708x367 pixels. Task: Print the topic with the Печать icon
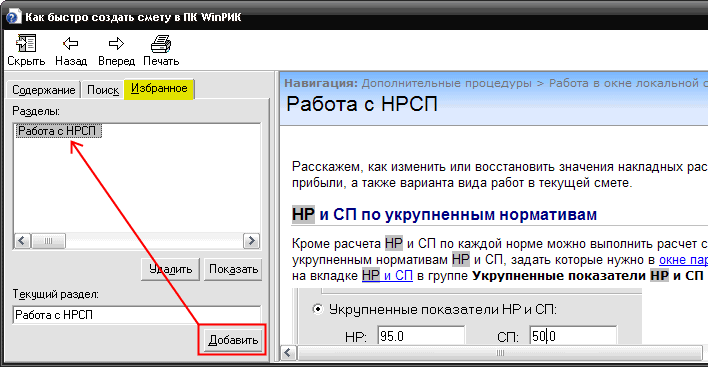point(161,44)
